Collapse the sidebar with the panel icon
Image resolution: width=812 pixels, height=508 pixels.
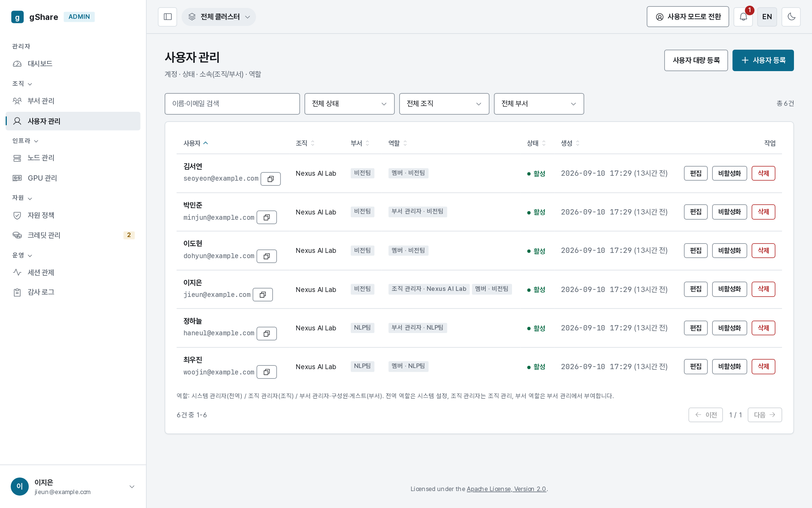coord(167,17)
